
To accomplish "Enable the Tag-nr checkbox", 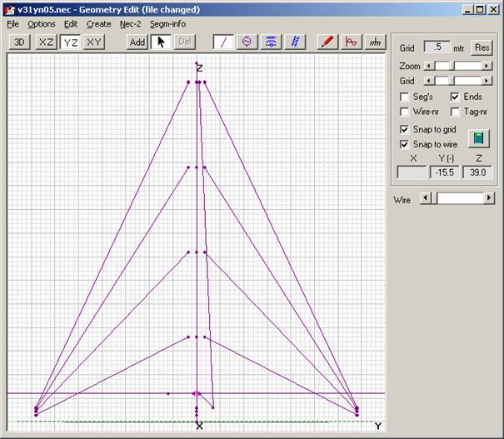I will [x=455, y=112].
